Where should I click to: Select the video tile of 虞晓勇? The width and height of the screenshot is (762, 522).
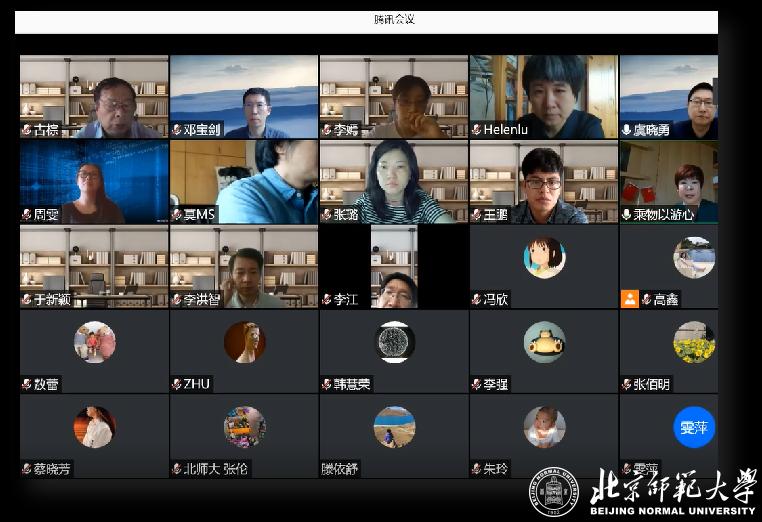pyautogui.click(x=668, y=95)
